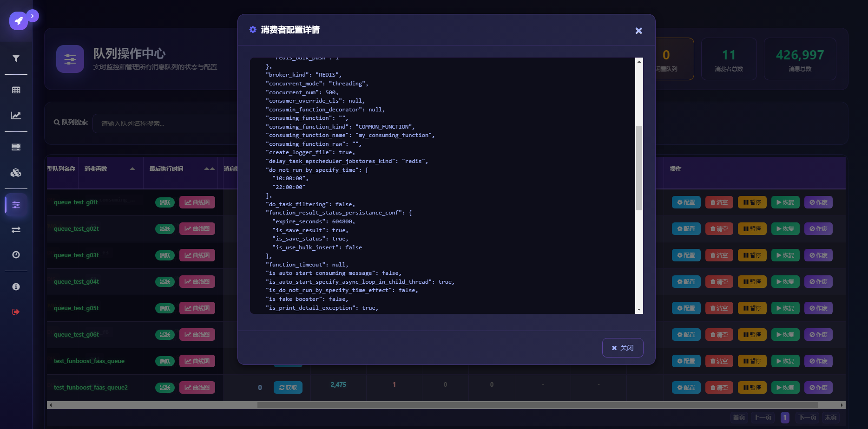Go to 上一页 in pagination
868x429 pixels.
[x=763, y=417]
